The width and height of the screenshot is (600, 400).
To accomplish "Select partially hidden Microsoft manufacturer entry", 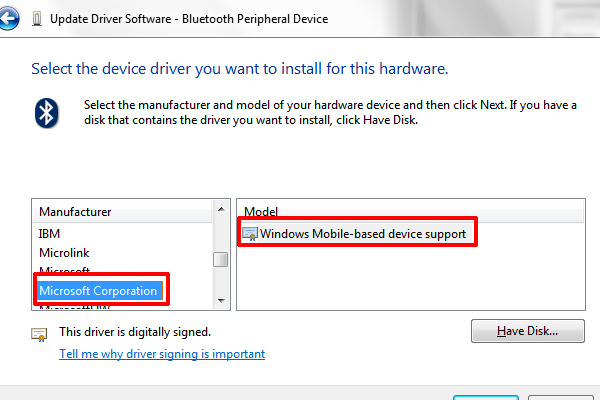I will tap(65, 269).
